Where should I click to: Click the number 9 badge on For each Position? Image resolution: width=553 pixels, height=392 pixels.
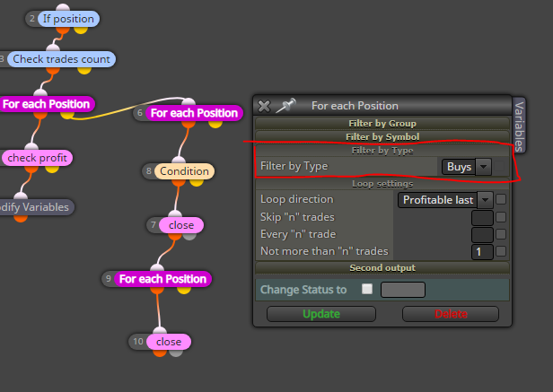(x=109, y=279)
